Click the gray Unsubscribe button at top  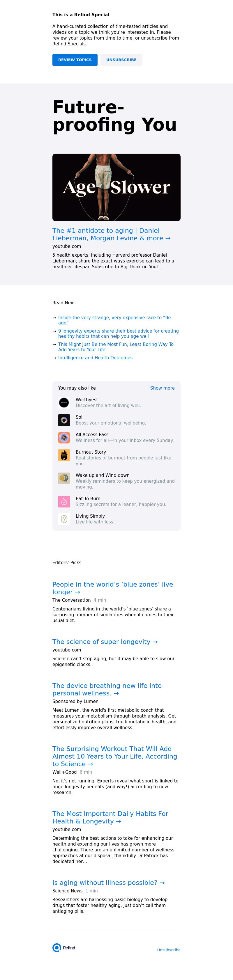pyautogui.click(x=121, y=60)
